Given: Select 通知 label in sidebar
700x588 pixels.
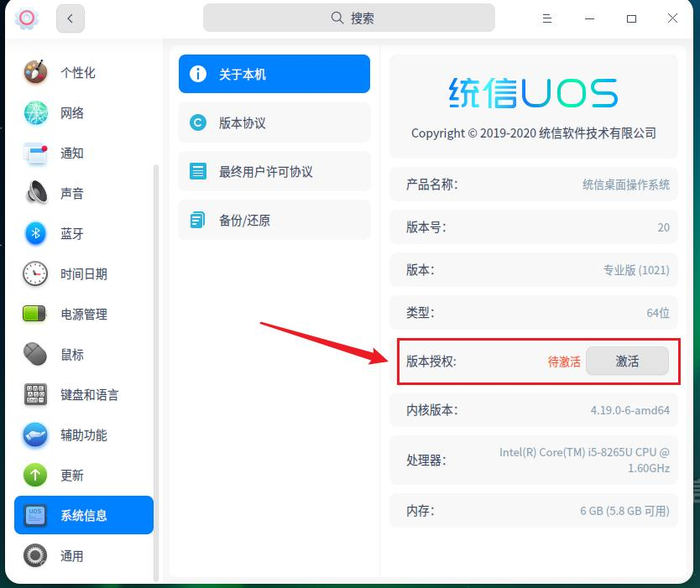Looking at the screenshot, I should pyautogui.click(x=72, y=153).
